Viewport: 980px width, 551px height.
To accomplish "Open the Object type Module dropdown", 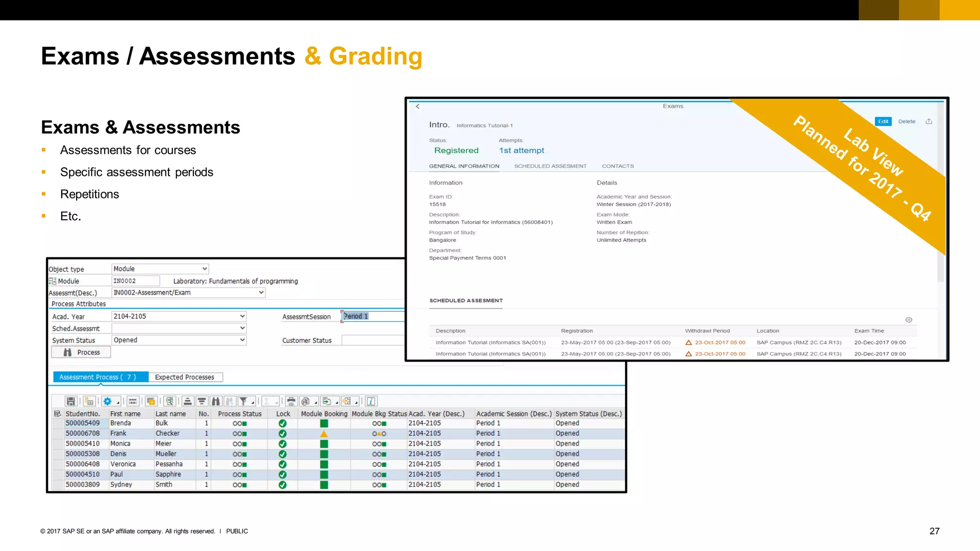I will (204, 269).
